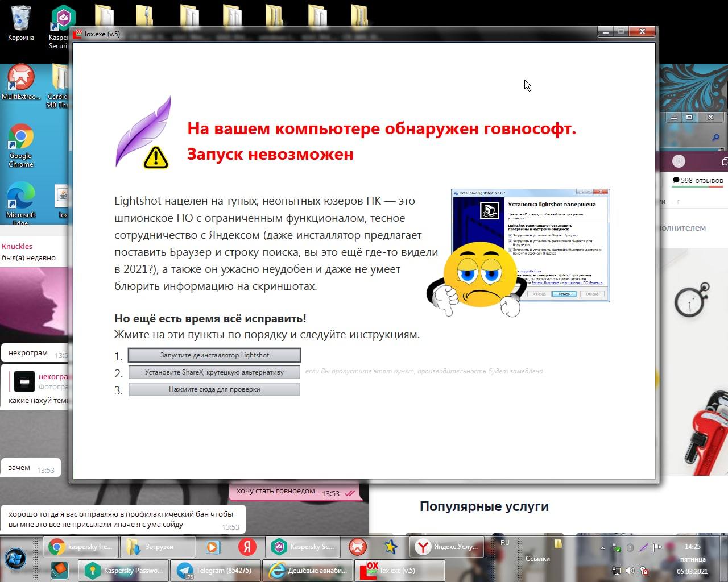728x582 pixels.
Task: Open the Action Center flag tray icon
Action: (x=657, y=548)
